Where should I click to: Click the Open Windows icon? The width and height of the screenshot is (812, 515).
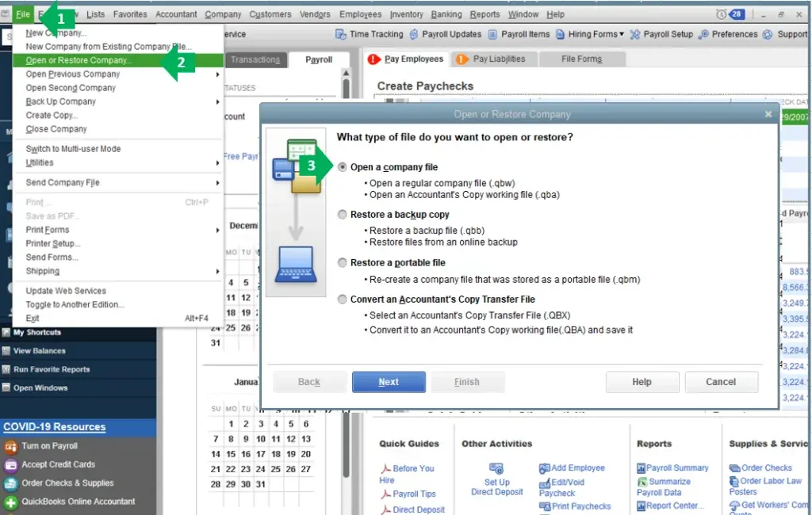[6, 387]
